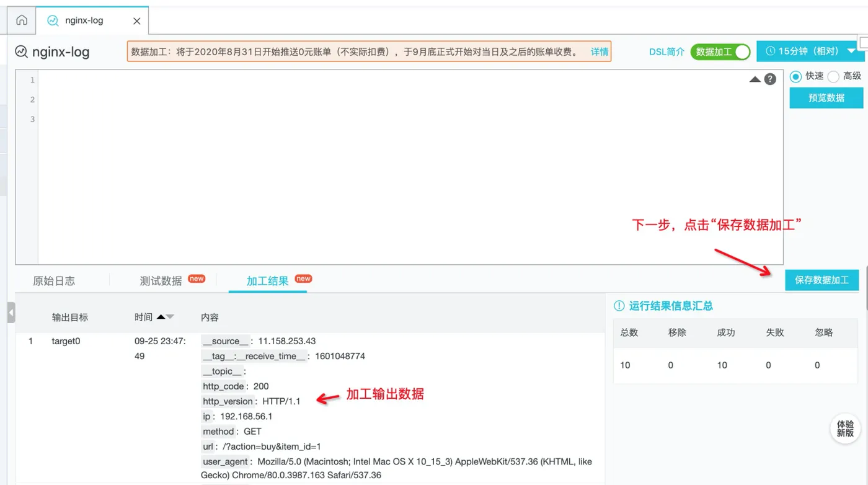
Task: Open the DSL简介 link
Action: (667, 51)
